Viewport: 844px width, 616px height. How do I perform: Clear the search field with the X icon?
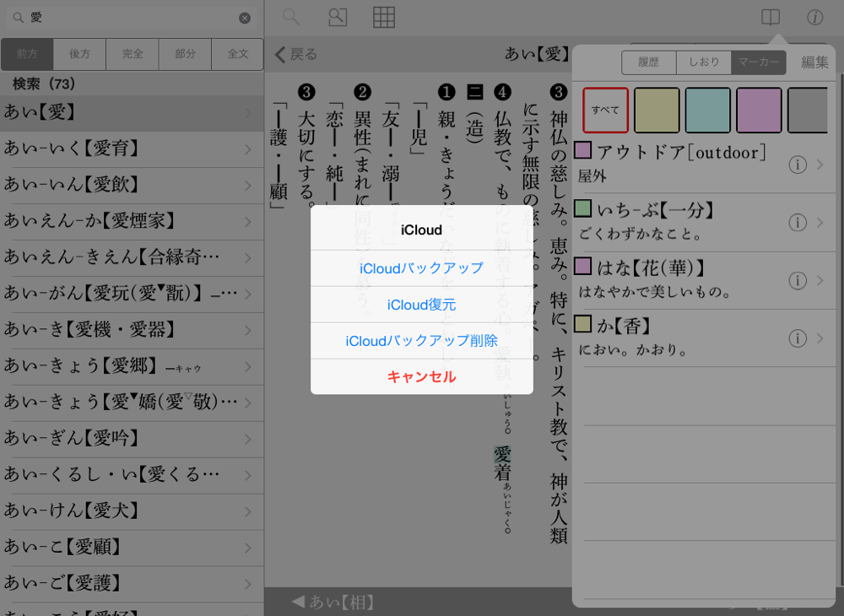(x=245, y=19)
